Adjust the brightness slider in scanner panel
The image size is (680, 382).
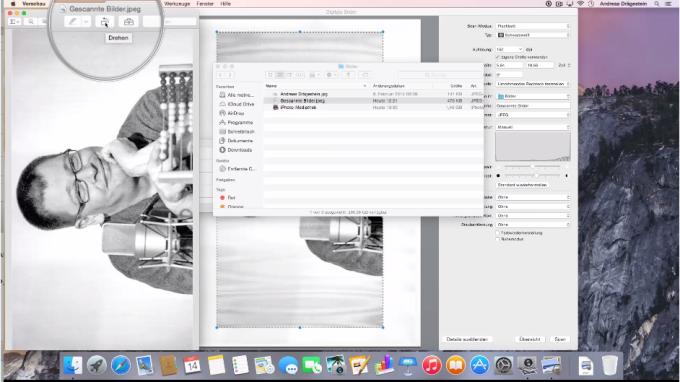pos(532,167)
